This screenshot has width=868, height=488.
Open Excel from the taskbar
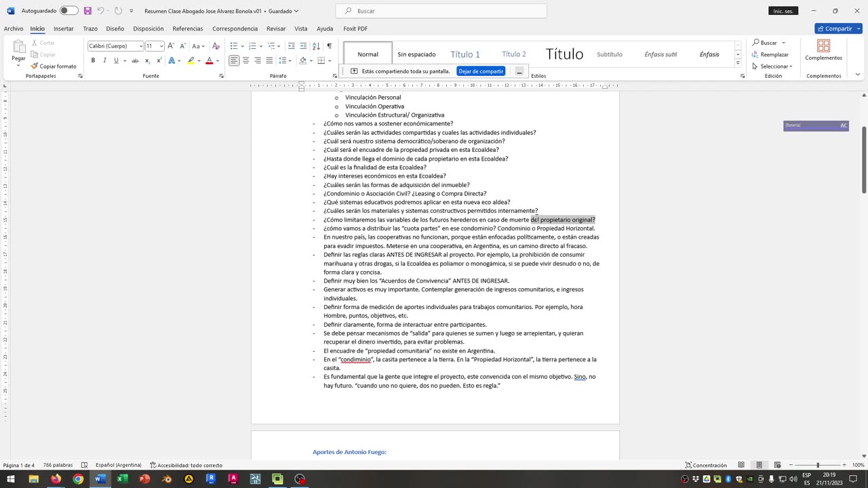pos(122,479)
